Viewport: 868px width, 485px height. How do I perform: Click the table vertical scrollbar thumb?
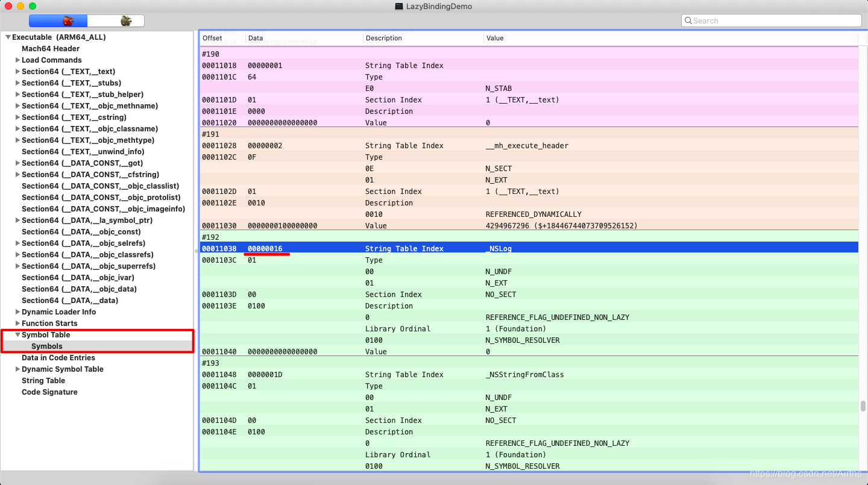(863, 406)
